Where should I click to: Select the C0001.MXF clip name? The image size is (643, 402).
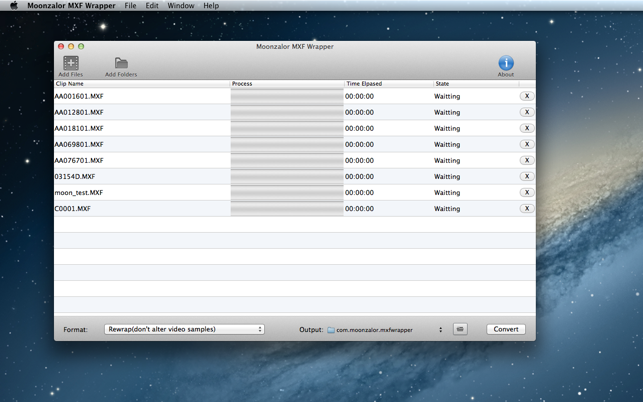(x=73, y=208)
